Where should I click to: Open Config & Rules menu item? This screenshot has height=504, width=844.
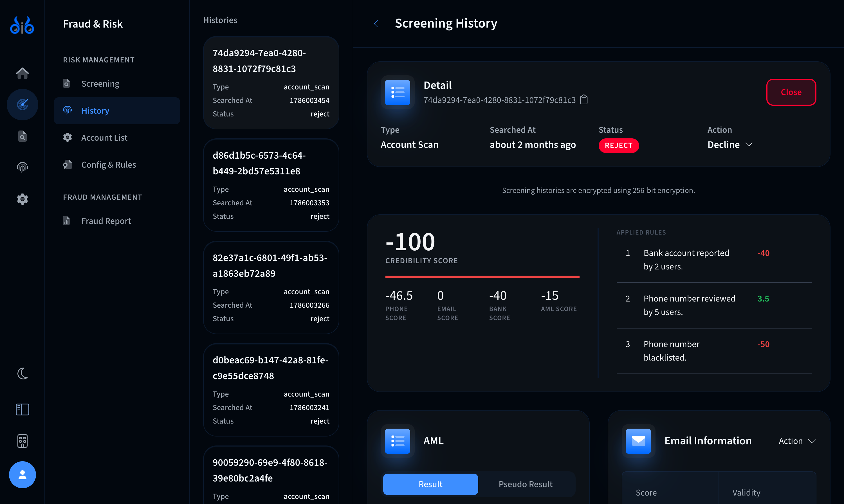click(x=117, y=165)
